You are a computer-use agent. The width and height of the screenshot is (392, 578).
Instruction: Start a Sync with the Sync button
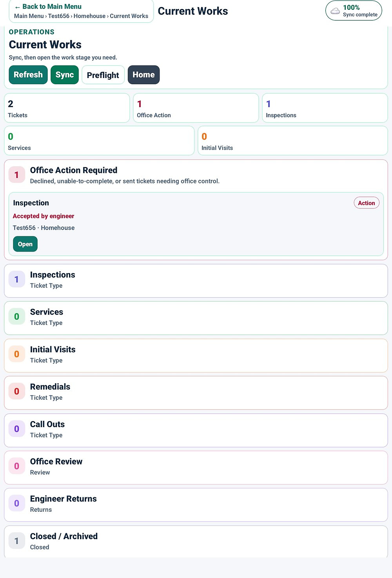click(x=65, y=74)
